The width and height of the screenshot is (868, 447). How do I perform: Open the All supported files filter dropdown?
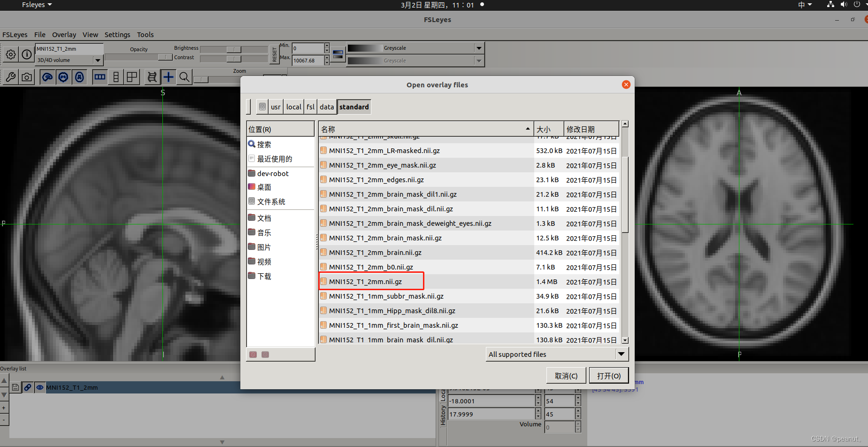[x=622, y=354]
